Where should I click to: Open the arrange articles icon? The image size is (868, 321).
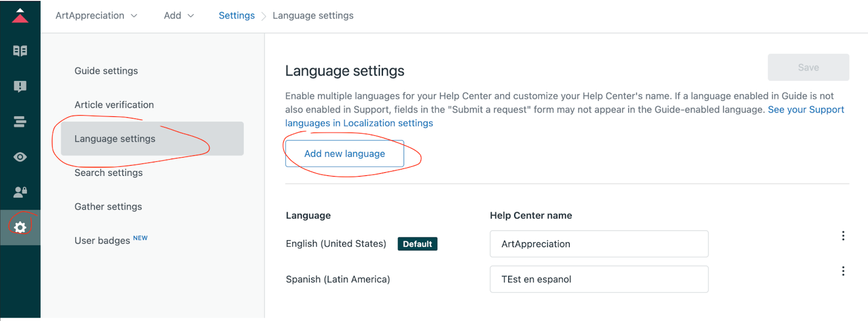[x=20, y=122]
